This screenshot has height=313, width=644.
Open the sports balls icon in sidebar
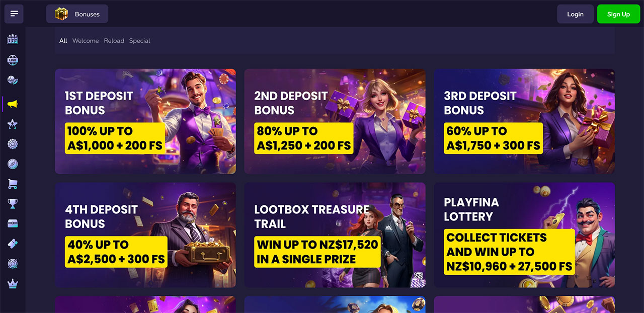pyautogui.click(x=13, y=81)
